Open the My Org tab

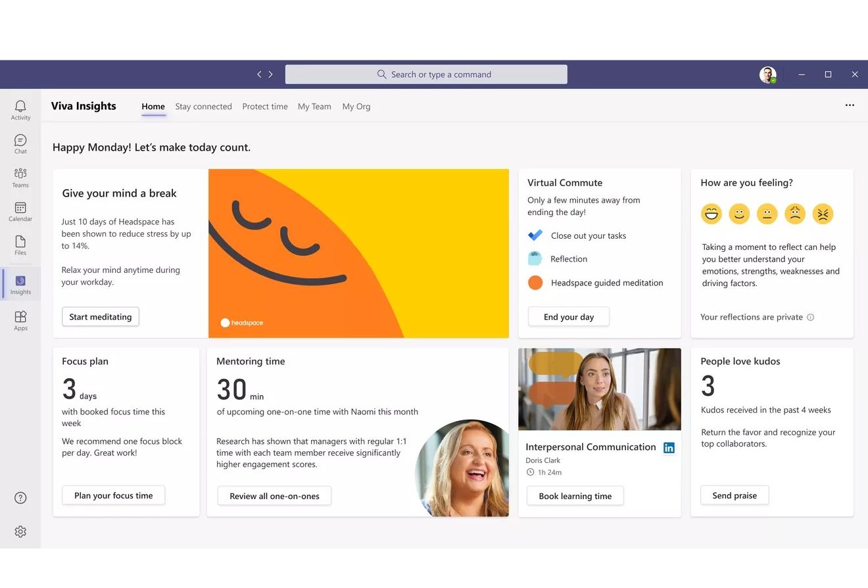coord(356,107)
